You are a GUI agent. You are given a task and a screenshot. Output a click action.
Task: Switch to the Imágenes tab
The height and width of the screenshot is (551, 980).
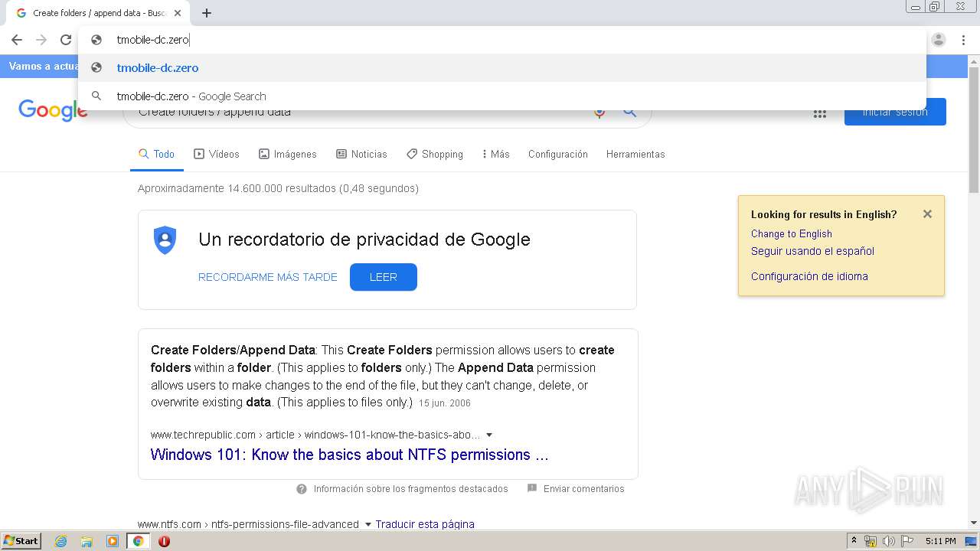point(288,154)
